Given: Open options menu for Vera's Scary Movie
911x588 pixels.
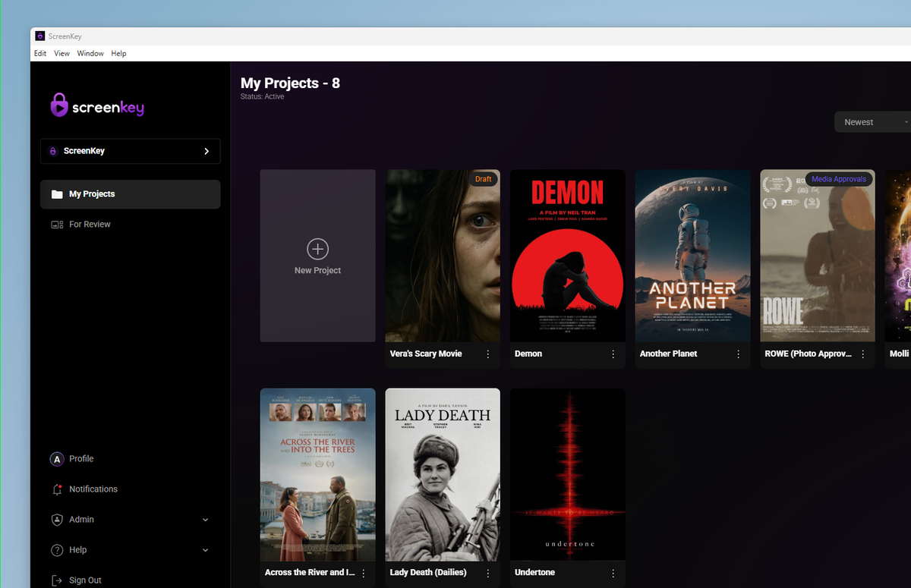Looking at the screenshot, I should click(488, 354).
